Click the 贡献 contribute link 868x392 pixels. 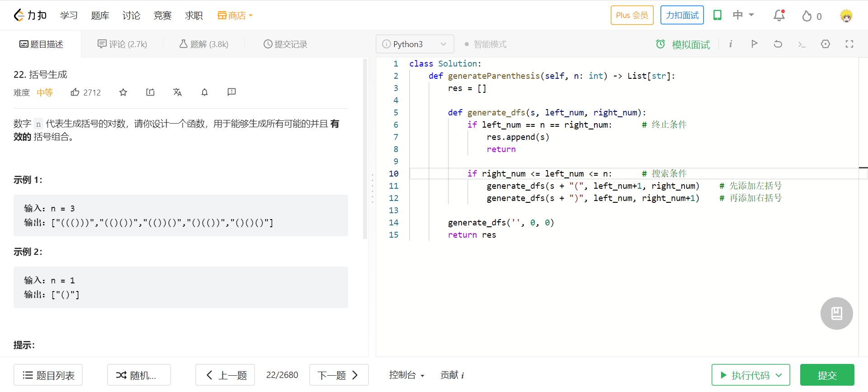(x=449, y=375)
